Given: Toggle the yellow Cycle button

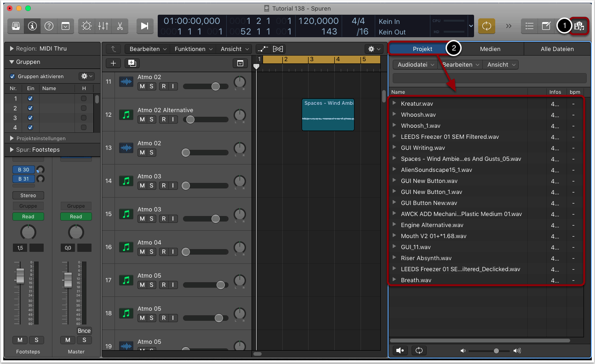Looking at the screenshot, I should click(486, 26).
